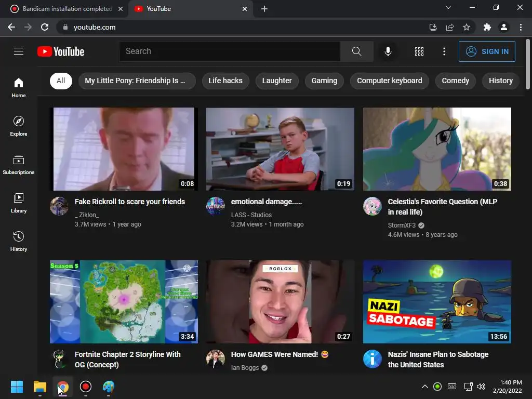Viewport: 532px width, 399px height.
Task: Select the All filter chip
Action: 61,81
